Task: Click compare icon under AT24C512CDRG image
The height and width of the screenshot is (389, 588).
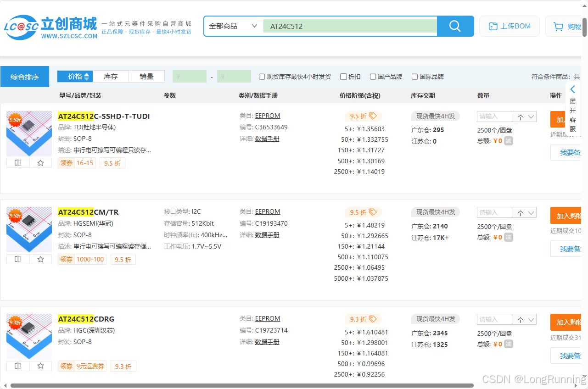Action: coord(18,366)
